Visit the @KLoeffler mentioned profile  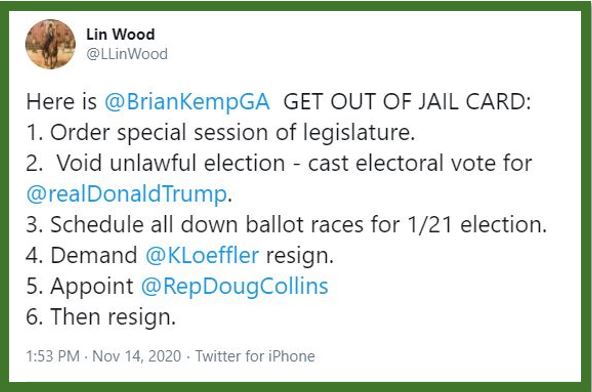pos(202,255)
